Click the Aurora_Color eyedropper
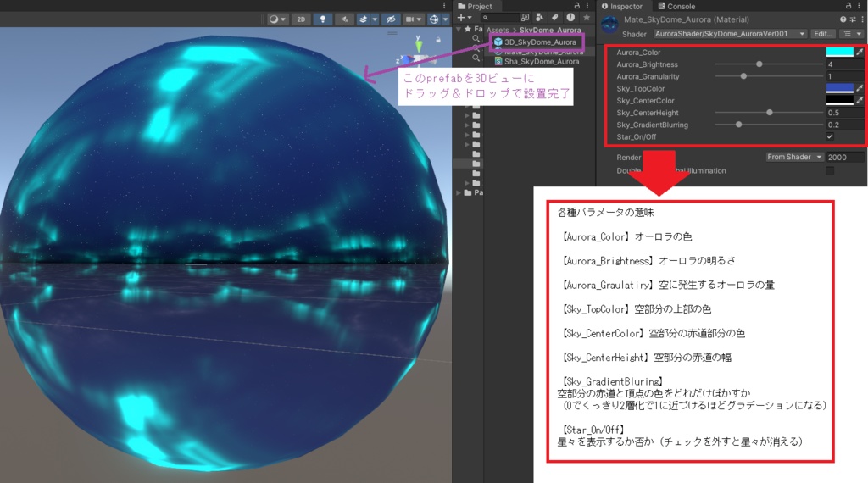Viewport: 868px width, 483px height. point(860,52)
